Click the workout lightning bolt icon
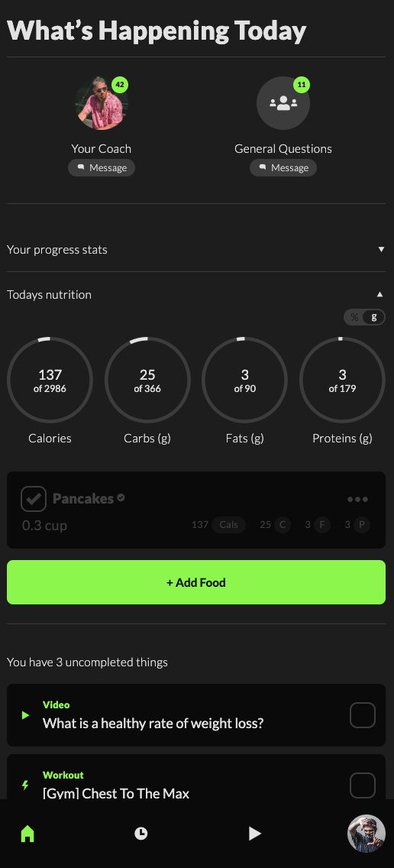This screenshot has width=394, height=868. pos(25,785)
